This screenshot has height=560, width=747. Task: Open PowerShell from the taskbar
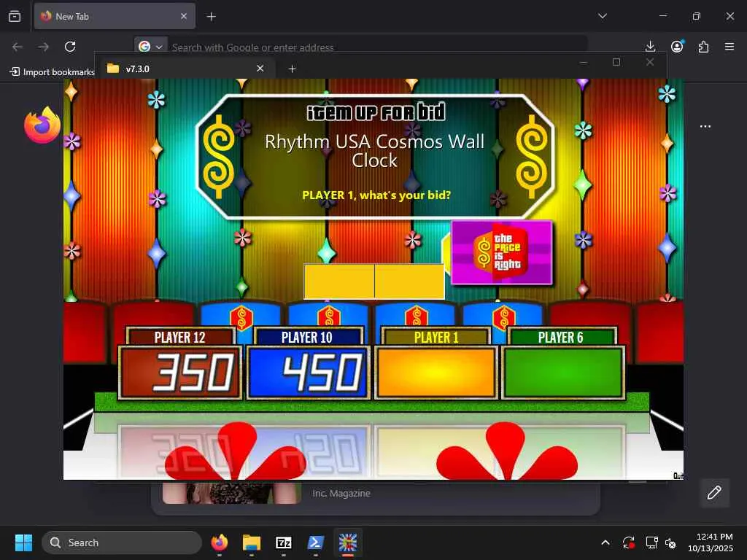click(315, 542)
